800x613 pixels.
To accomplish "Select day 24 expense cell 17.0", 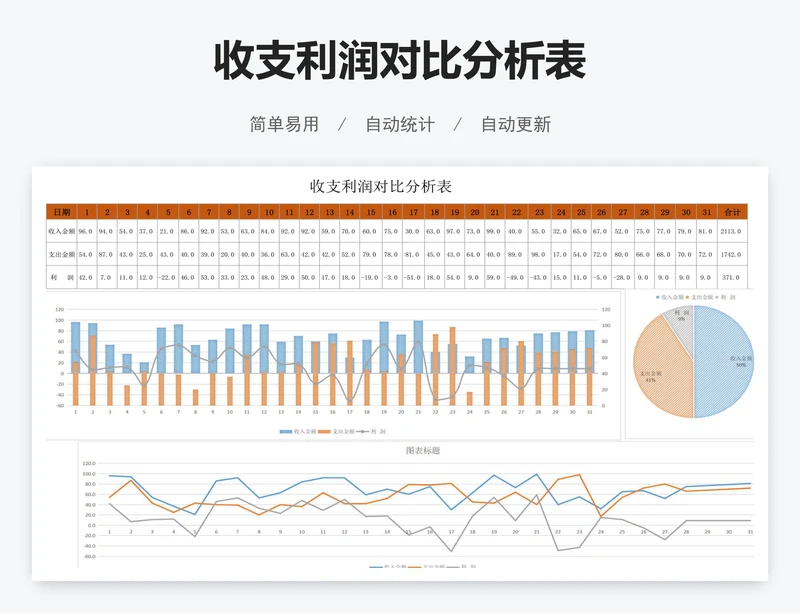I will coord(561,254).
